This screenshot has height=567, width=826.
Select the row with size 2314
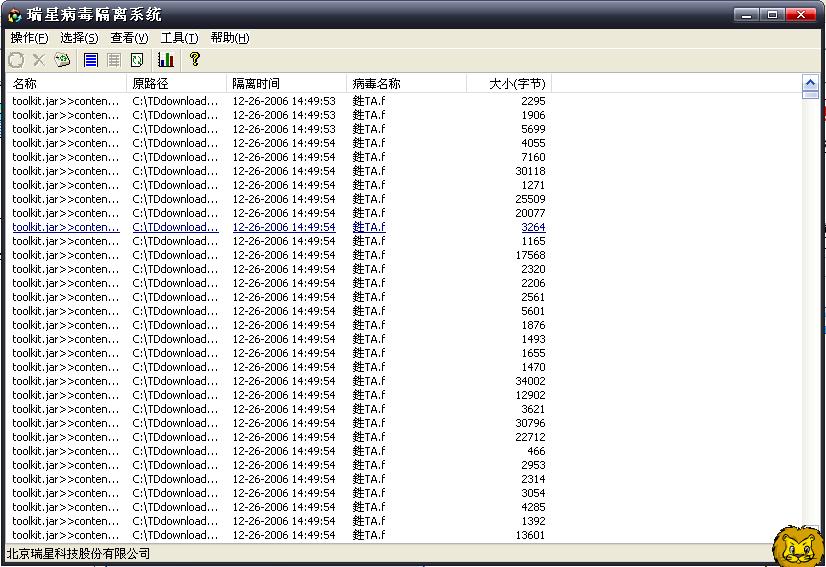(x=279, y=479)
